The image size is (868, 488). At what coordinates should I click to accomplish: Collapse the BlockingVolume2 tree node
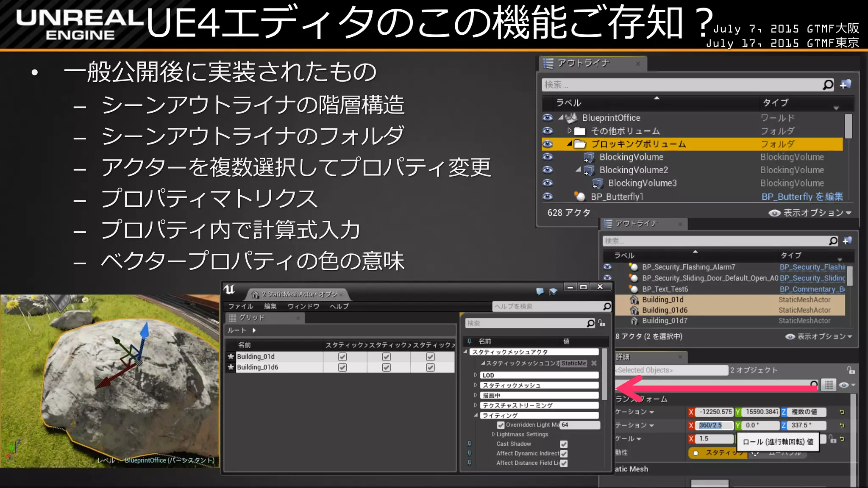(x=578, y=169)
